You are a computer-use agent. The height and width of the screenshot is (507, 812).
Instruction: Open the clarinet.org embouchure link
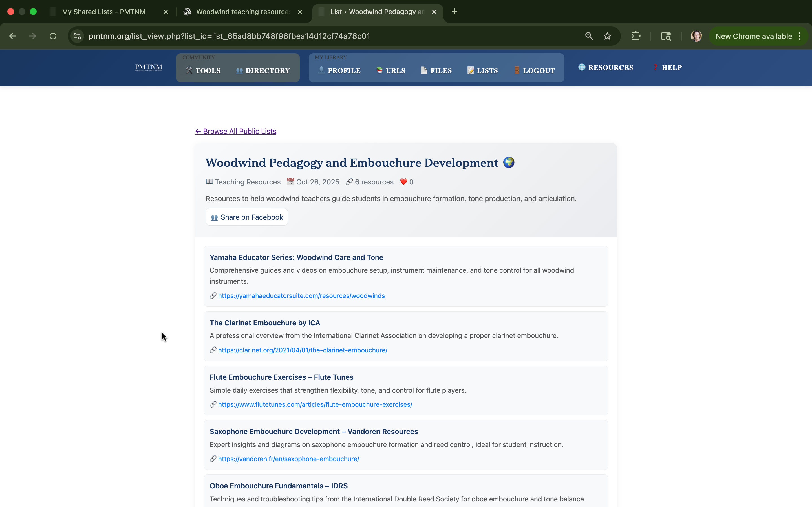pos(302,350)
